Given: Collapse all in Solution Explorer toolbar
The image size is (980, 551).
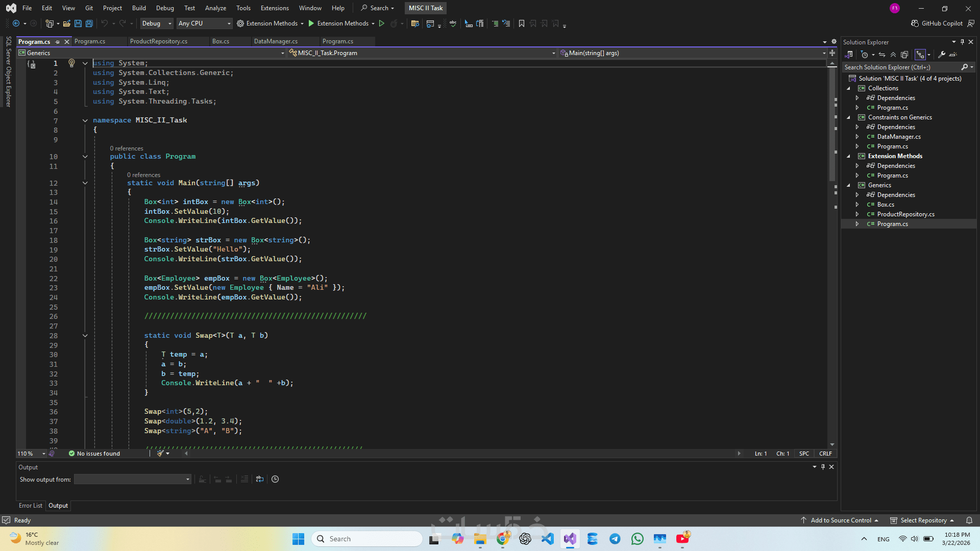Looking at the screenshot, I should (x=893, y=55).
